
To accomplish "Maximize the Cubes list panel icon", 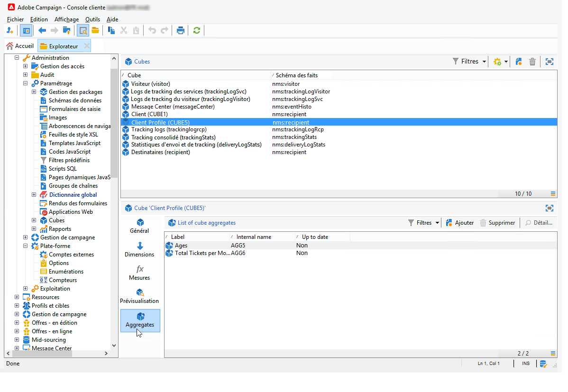I will pyautogui.click(x=549, y=62).
